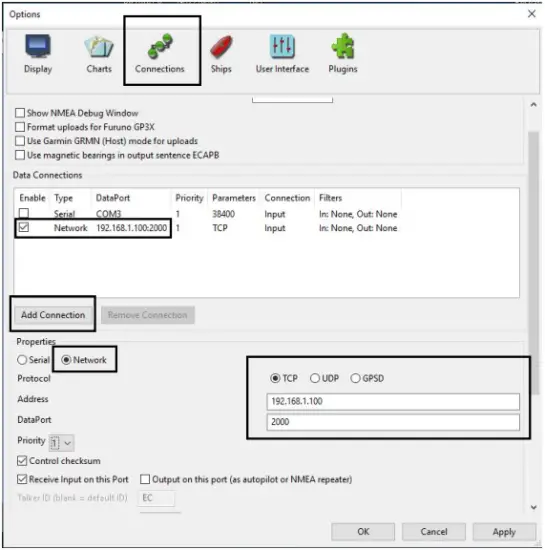Image resolution: width=545 pixels, height=550 pixels.
Task: Select the TCP parameters cell in the Network row
Action: click(x=220, y=228)
